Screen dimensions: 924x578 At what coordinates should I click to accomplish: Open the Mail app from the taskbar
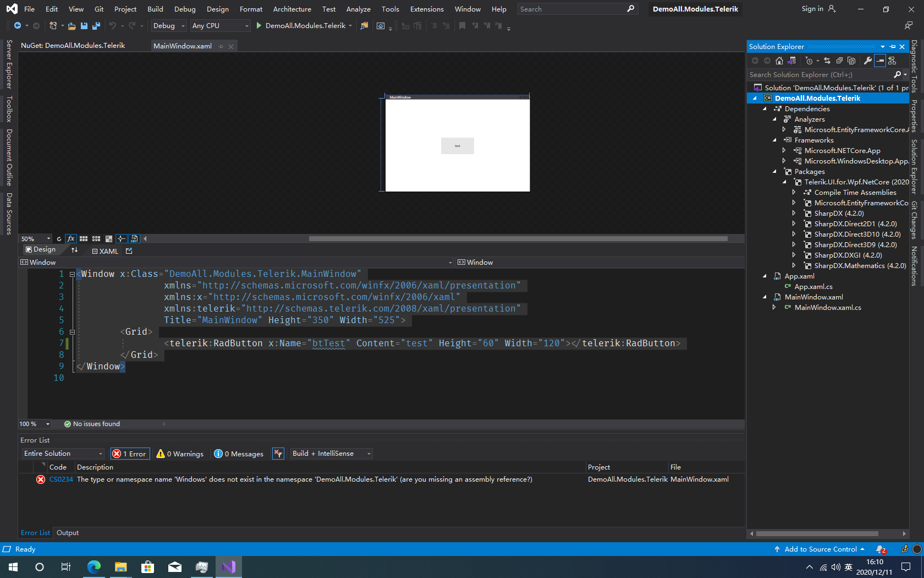[175, 567]
